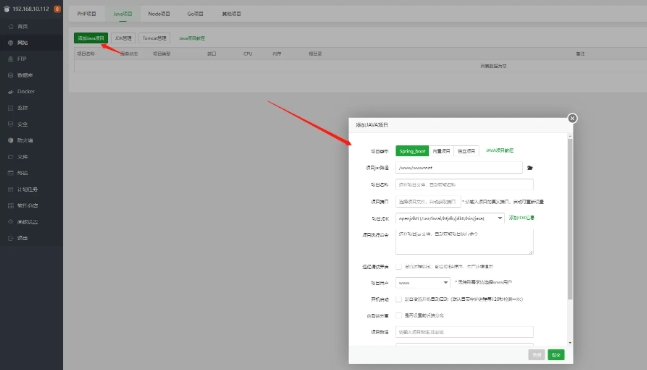Open the Java项目教程 link in the toolbar

pos(191,38)
